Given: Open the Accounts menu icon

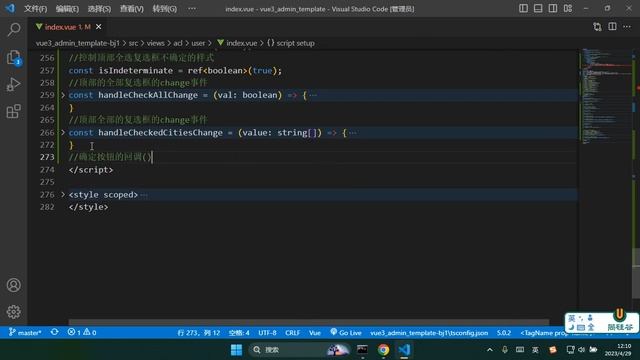Looking at the screenshot, I should (x=13, y=285).
